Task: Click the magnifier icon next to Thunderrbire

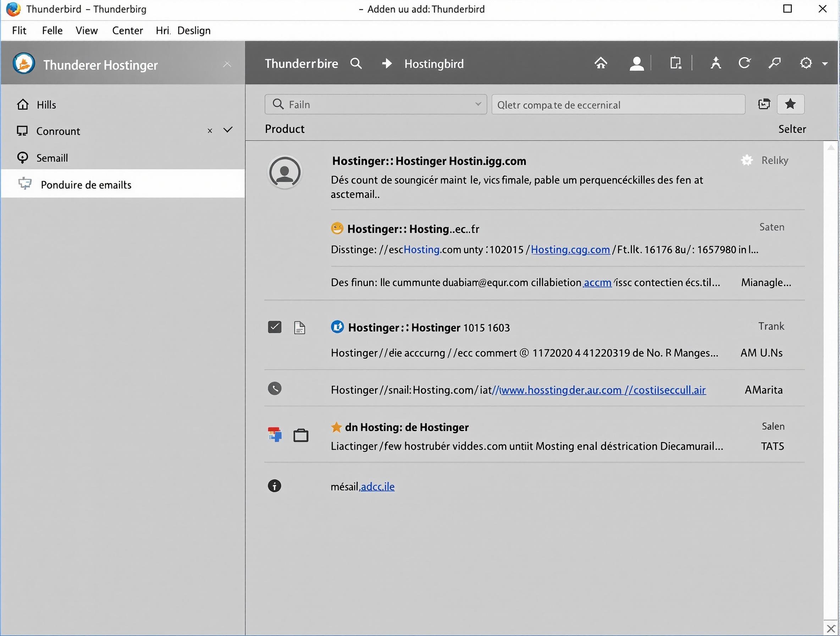Action: (x=356, y=64)
